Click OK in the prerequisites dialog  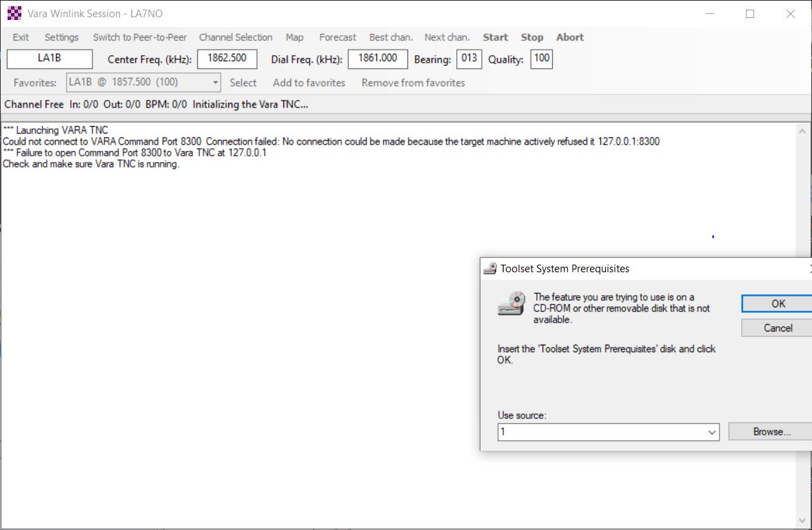pyautogui.click(x=778, y=304)
